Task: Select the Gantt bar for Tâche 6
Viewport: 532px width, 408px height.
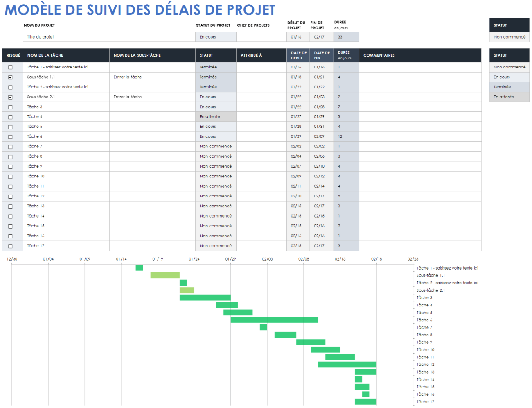Action: click(274, 320)
